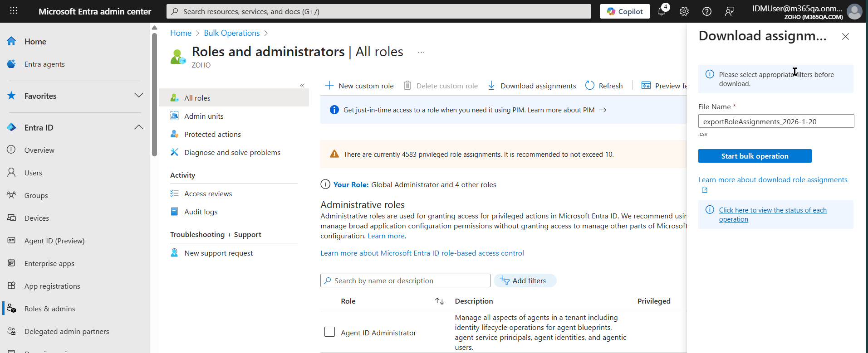Open the ellipsis more options beside title
868x353 pixels.
[421, 52]
